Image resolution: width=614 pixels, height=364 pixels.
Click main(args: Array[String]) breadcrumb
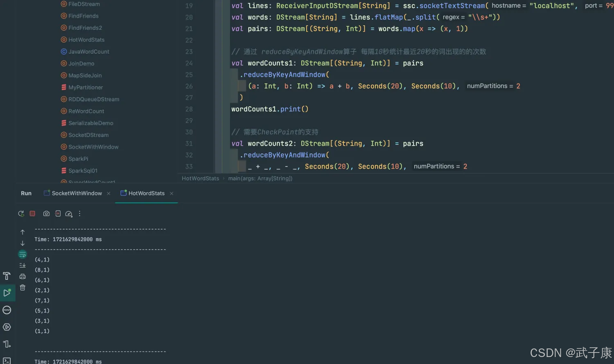pos(260,178)
